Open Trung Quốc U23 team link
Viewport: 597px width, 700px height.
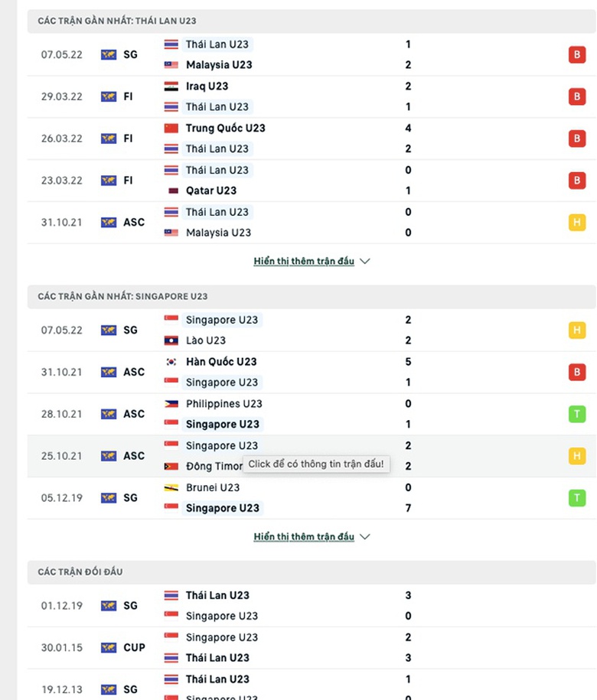(225, 129)
